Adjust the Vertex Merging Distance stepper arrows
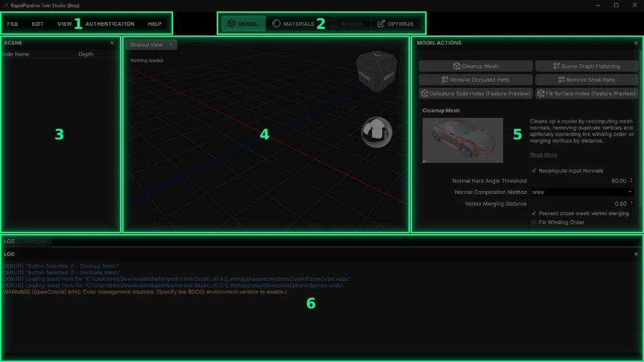This screenshot has width=644, height=362. click(x=631, y=204)
